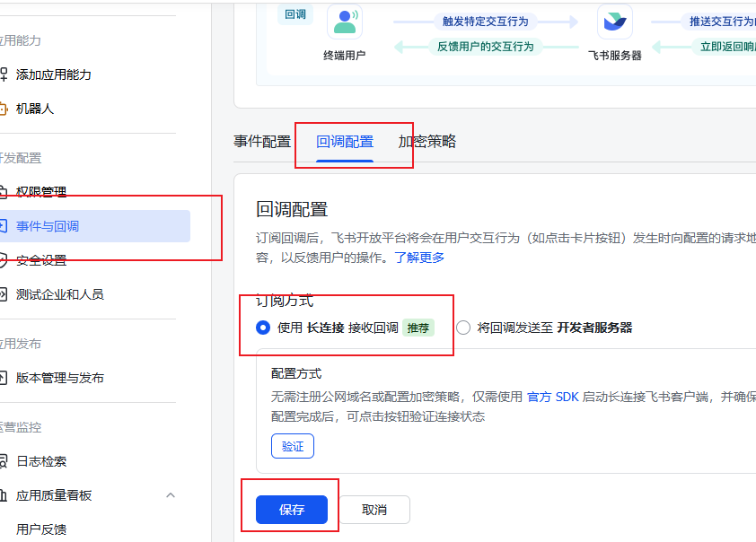Image resolution: width=756 pixels, height=542 pixels.
Task: Click the 机器人 robot icon
Action: pos(4,109)
